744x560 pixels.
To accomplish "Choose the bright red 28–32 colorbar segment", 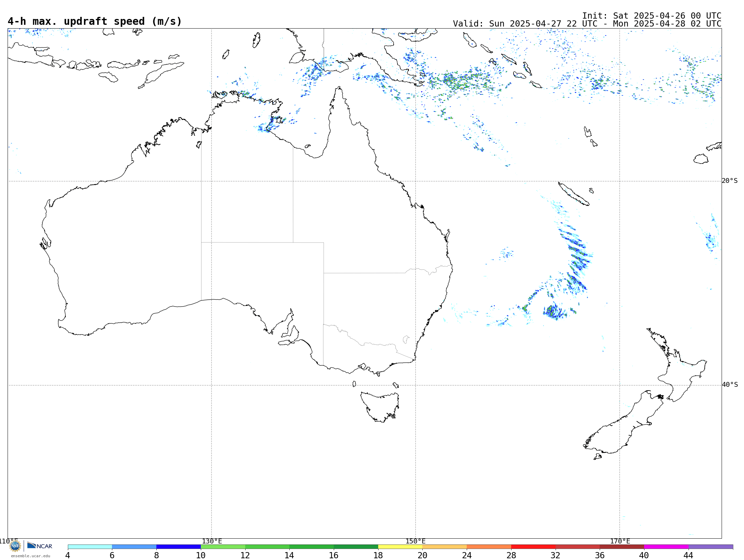I will click(533, 547).
